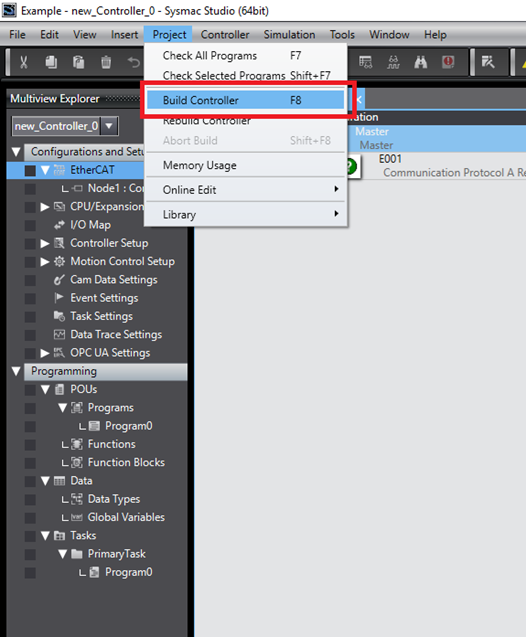Screen dimensions: 526x637
Task: Click the Motion Control Setup gear icon
Action: [x=59, y=261]
